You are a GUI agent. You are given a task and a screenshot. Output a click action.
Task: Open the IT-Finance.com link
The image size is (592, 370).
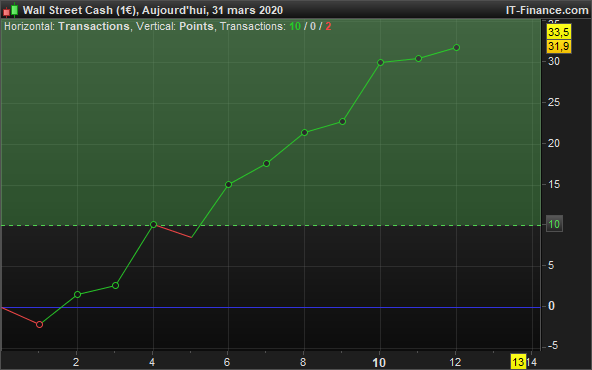pos(547,10)
